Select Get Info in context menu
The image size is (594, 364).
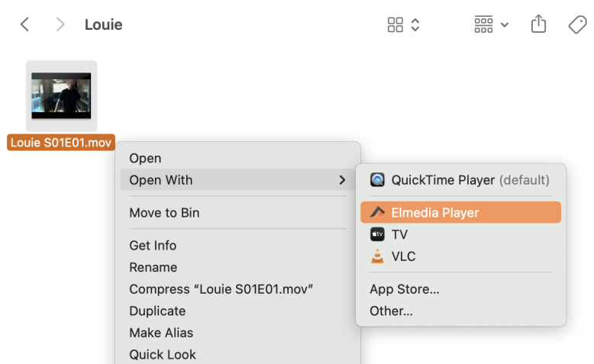(153, 245)
